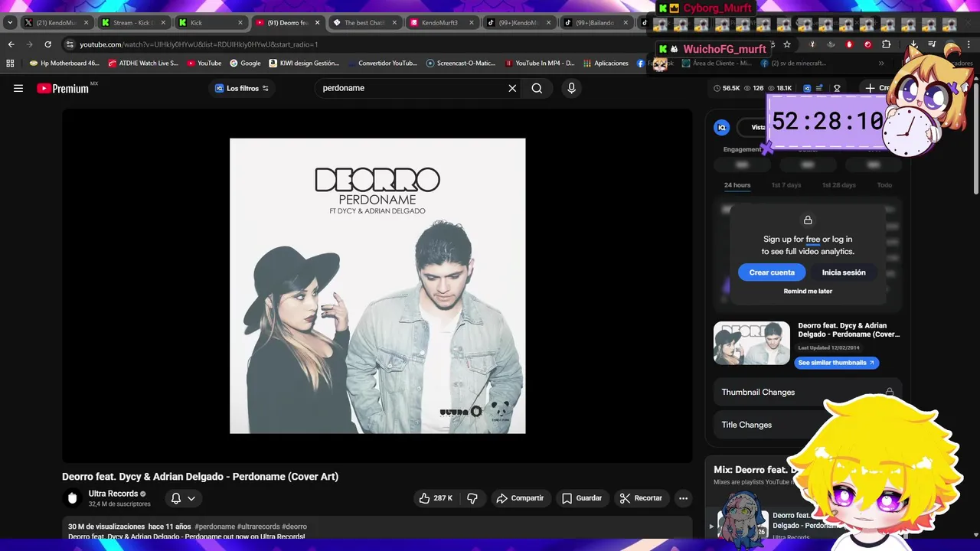Like the video (287 K)

point(436,498)
